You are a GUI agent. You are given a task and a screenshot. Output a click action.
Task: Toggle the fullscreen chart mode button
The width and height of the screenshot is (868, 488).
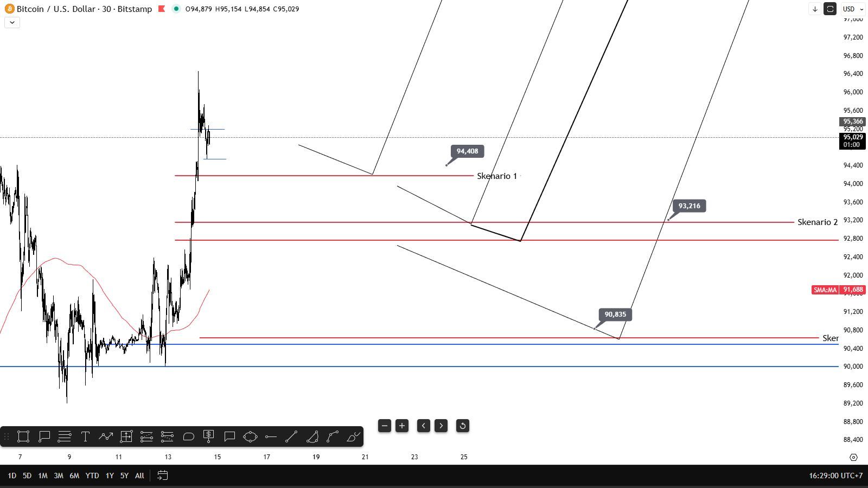(830, 9)
